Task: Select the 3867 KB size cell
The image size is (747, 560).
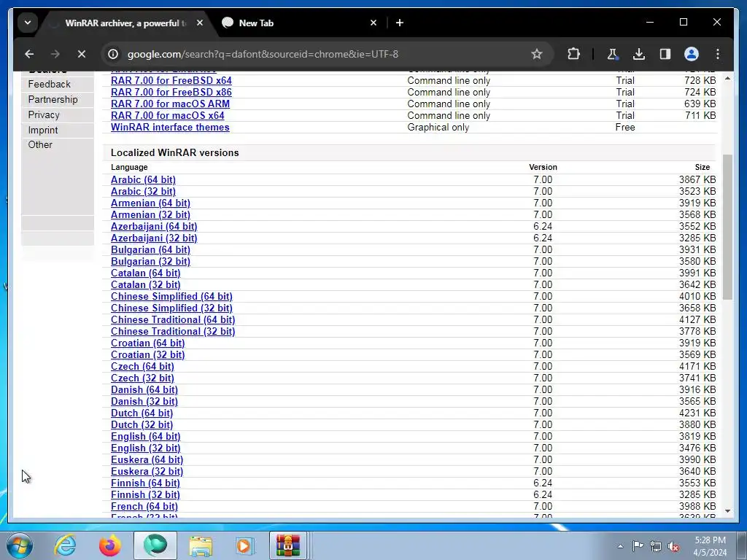Action: 697,179
